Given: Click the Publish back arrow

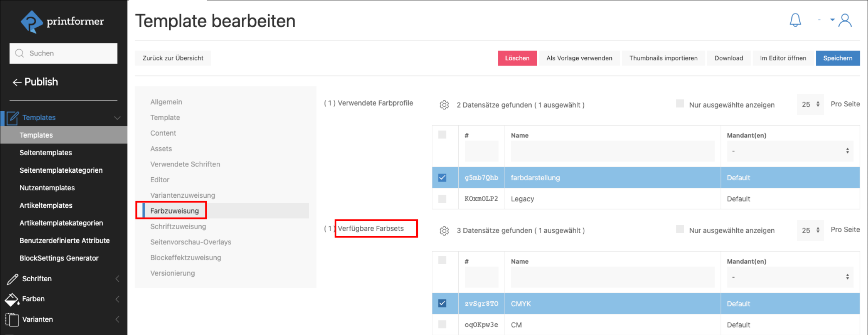Looking at the screenshot, I should click(17, 82).
